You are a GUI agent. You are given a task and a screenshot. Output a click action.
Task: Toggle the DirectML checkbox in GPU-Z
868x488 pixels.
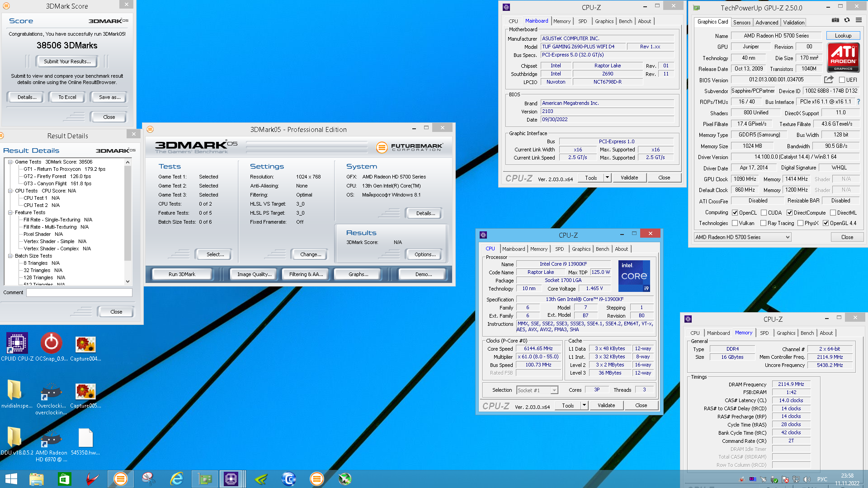click(x=833, y=213)
